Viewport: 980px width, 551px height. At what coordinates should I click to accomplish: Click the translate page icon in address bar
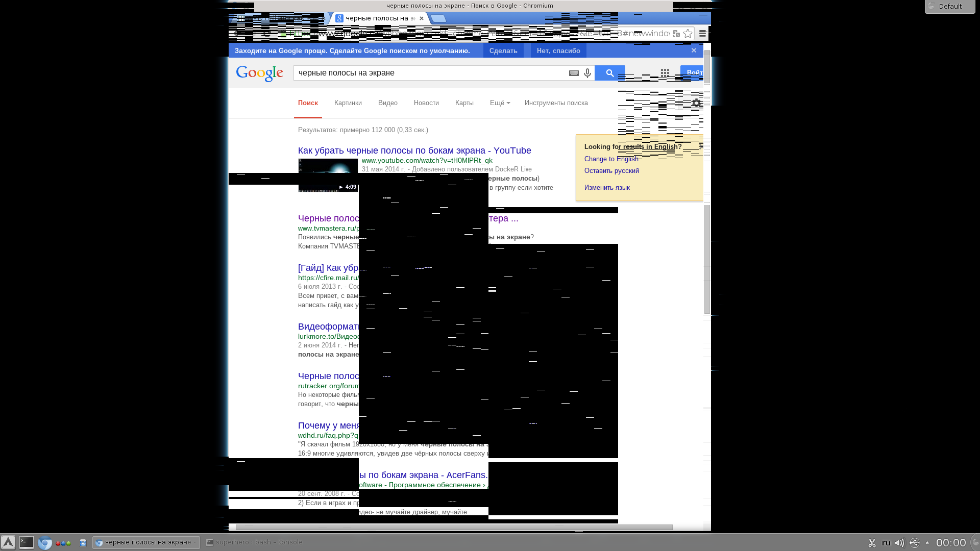(x=676, y=34)
